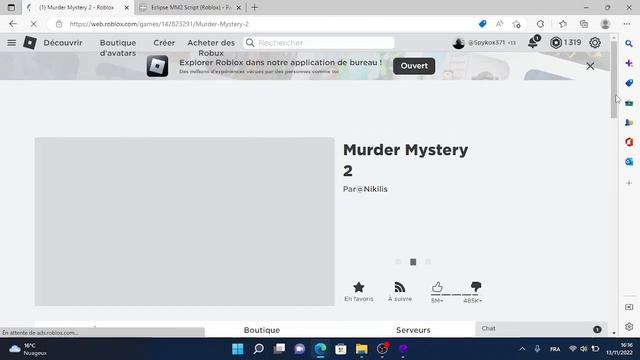
Task: Switch to Eclipse MM2 Script browser tab
Action: 191,7
